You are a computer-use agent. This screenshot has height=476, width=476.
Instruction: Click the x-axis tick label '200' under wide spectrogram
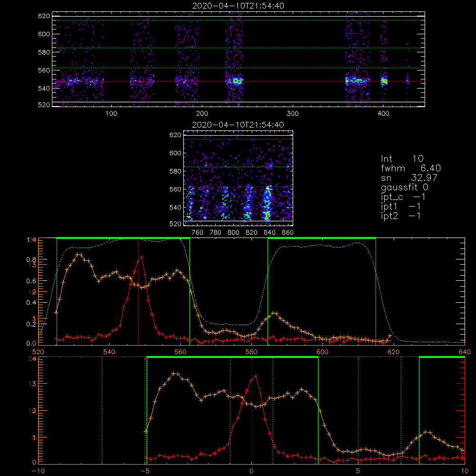pos(202,114)
